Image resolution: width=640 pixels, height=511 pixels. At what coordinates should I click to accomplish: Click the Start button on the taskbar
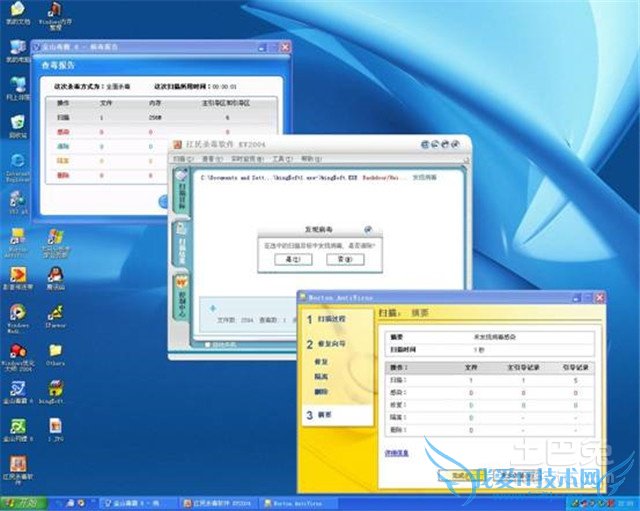click(24, 503)
